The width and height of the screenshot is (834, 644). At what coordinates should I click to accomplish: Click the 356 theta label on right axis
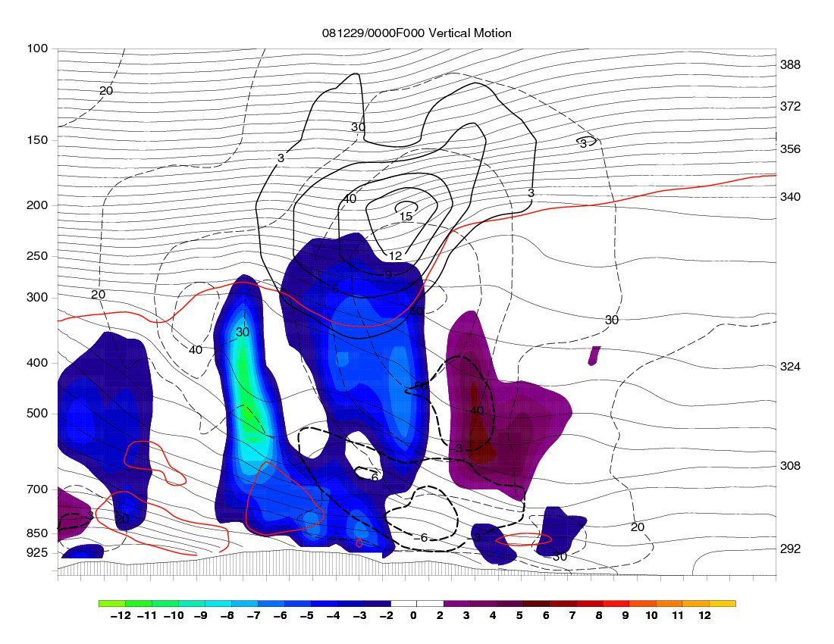pos(790,148)
